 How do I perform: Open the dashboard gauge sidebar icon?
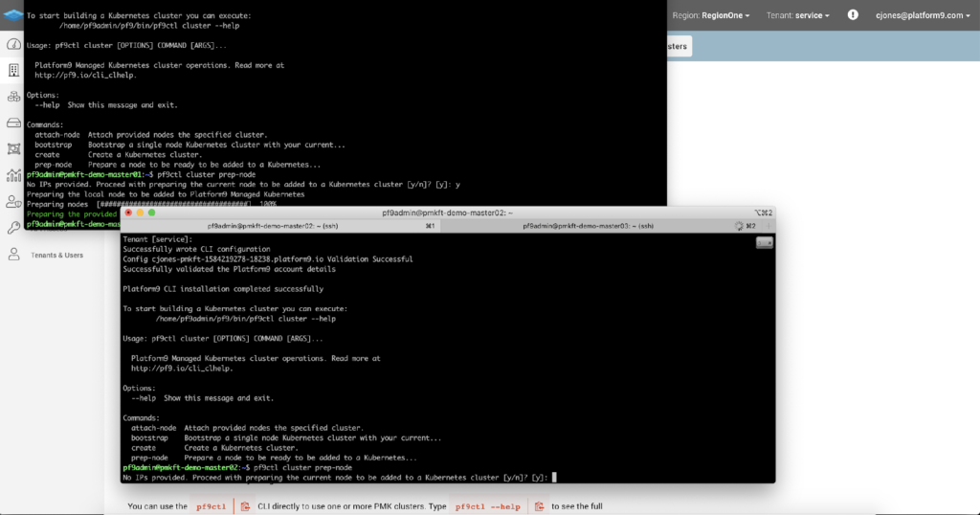coord(13,45)
